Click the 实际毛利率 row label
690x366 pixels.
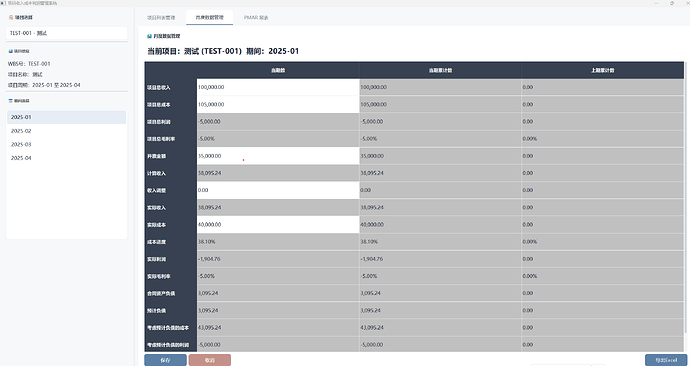[158, 276]
